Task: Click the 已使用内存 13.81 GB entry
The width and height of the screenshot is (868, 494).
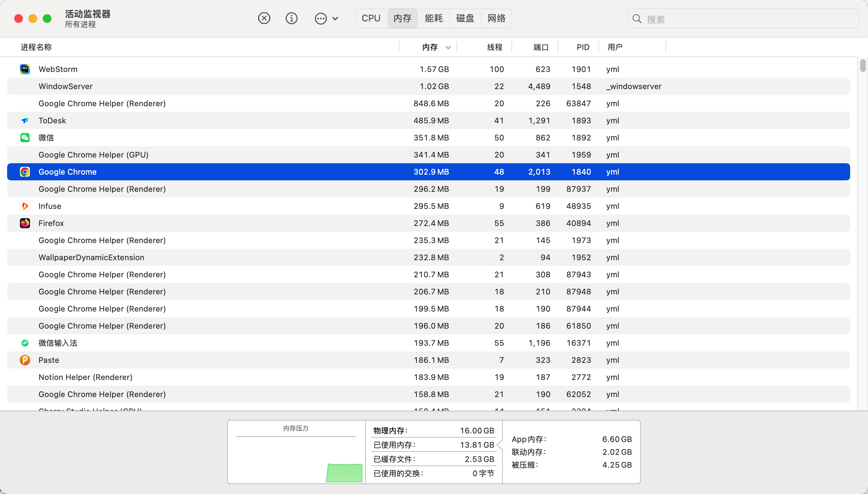Action: 434,445
